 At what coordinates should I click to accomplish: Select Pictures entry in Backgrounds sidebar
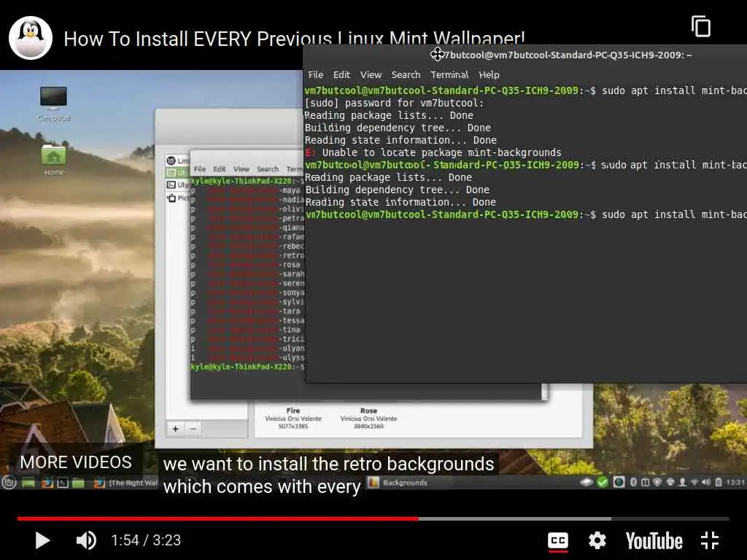(x=178, y=198)
